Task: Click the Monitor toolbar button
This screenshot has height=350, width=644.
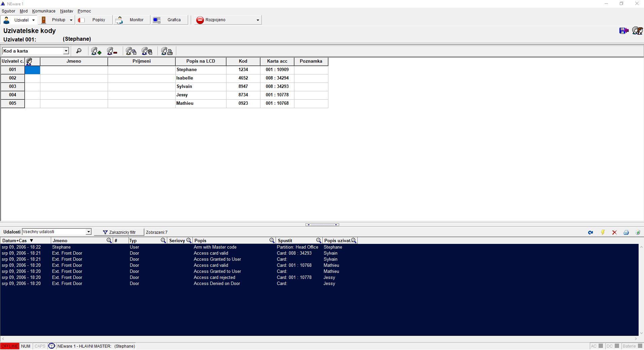Action: click(x=132, y=20)
